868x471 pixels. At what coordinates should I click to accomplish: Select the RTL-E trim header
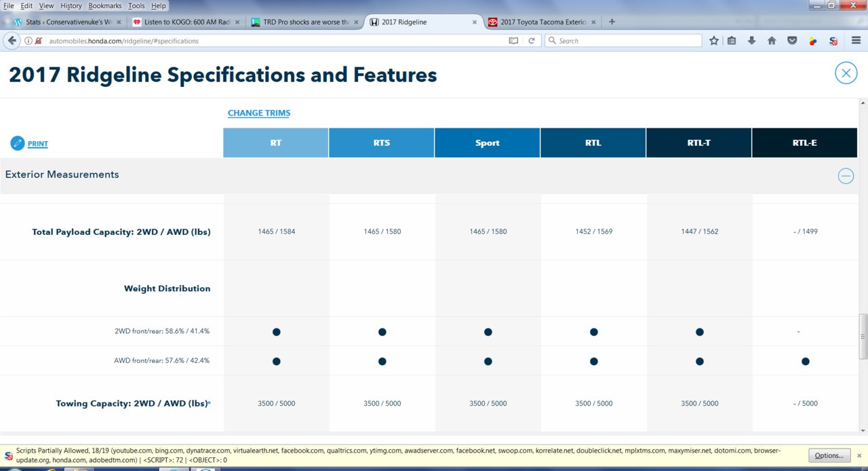pos(805,143)
